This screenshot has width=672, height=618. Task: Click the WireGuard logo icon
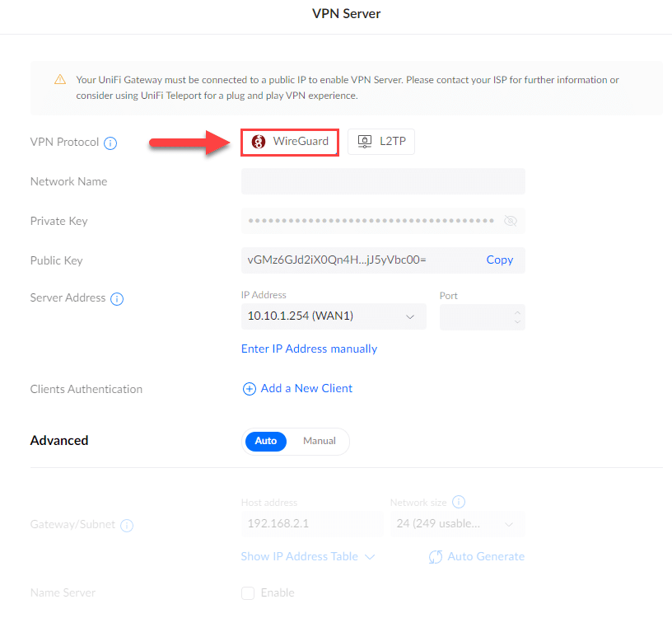pos(259,142)
